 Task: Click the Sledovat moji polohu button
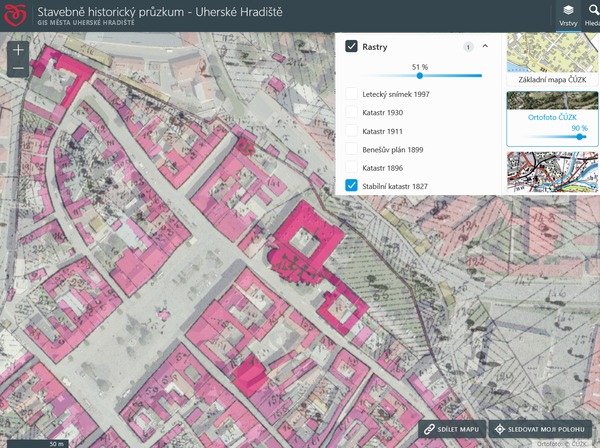point(540,429)
